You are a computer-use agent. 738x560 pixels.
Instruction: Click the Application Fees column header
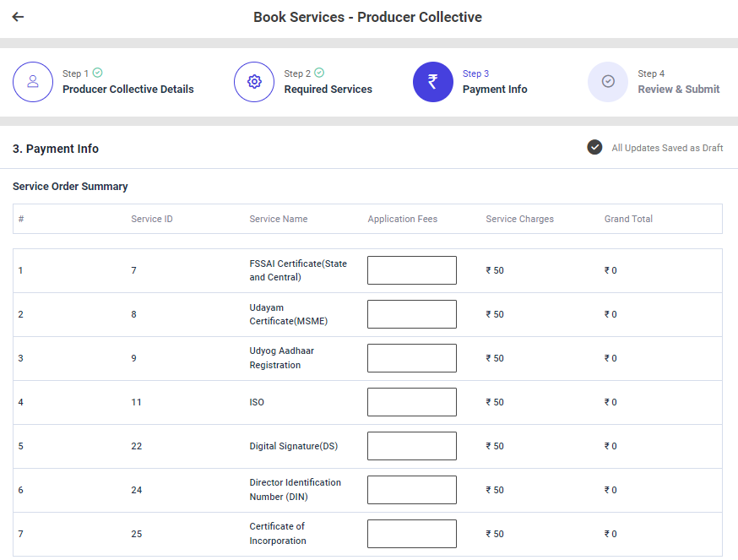[x=402, y=219]
